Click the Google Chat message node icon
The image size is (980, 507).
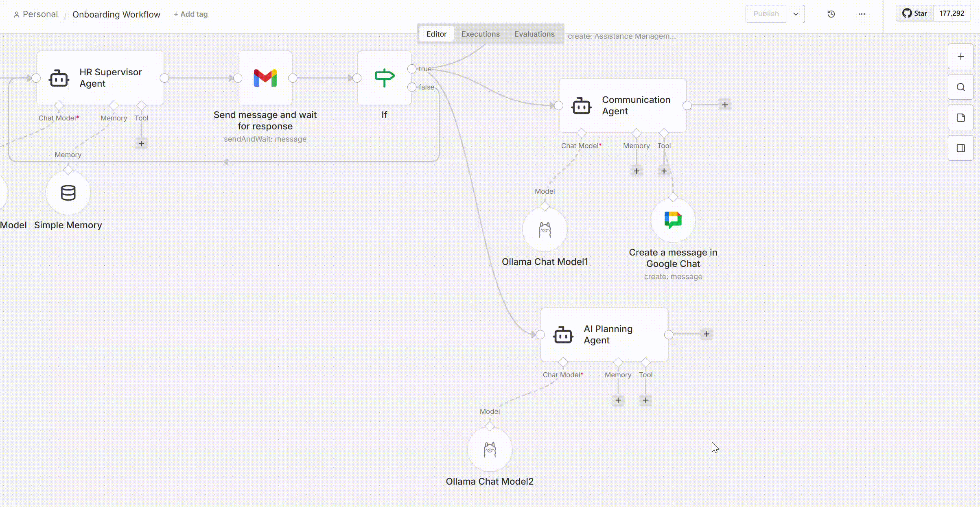point(673,220)
